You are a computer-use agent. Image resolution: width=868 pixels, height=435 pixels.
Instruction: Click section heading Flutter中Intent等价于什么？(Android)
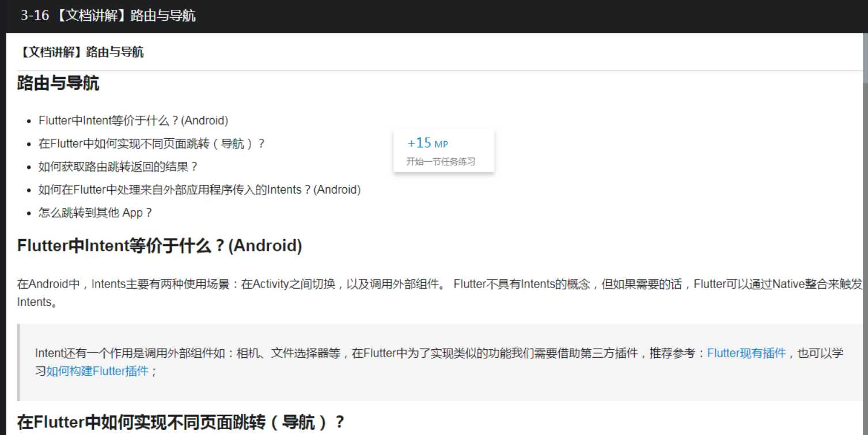[x=160, y=245]
